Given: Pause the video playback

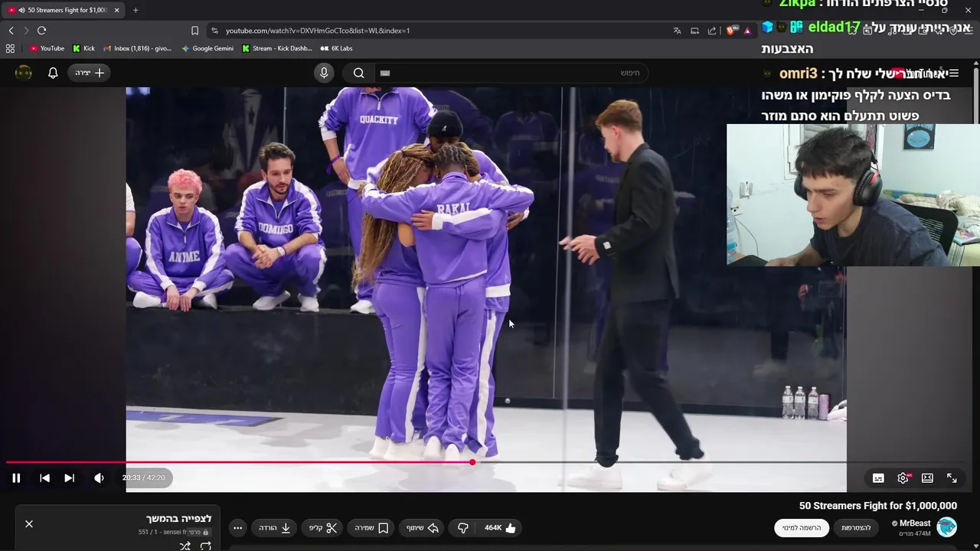Looking at the screenshot, I should [16, 478].
